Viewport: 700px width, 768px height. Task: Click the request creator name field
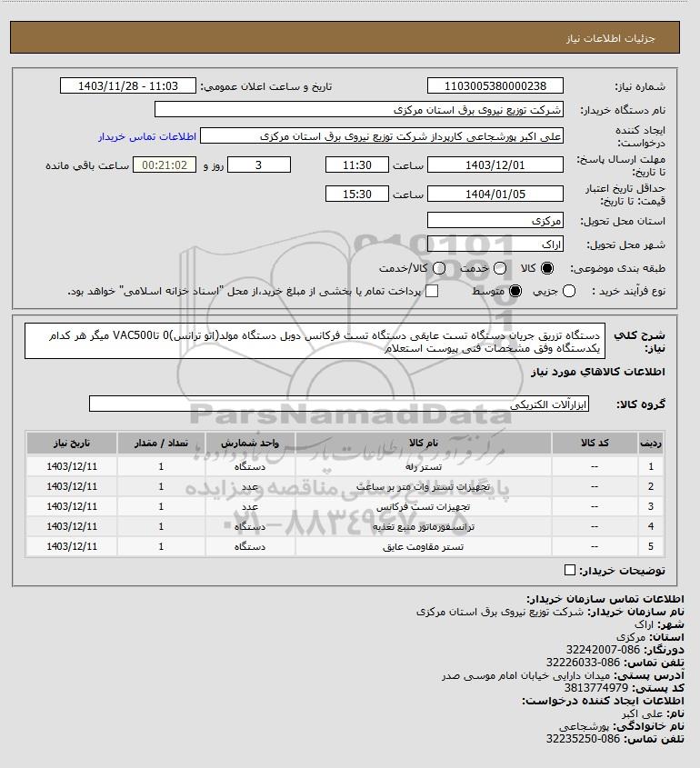[382, 136]
